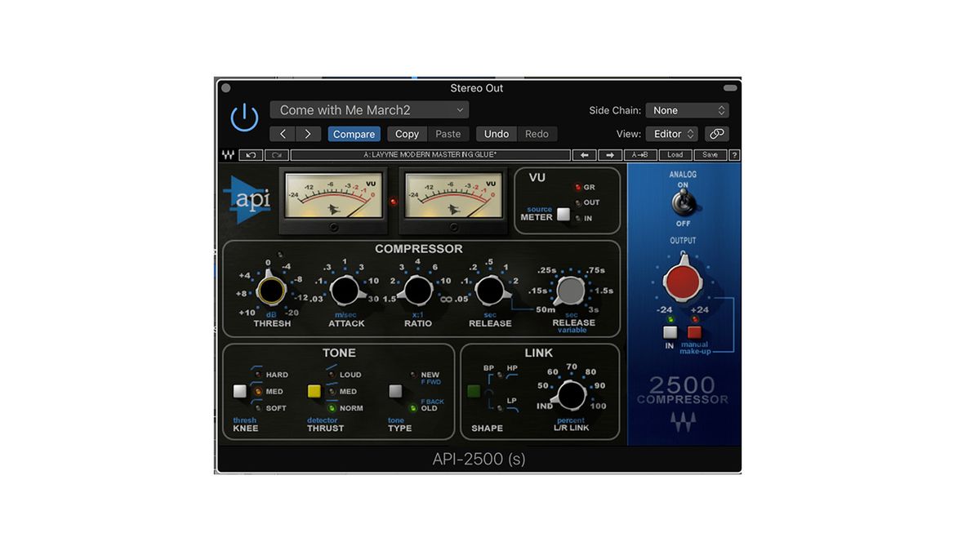Viewport: 980px width, 551px height.
Task: Open the Side Chain None dropdown
Action: click(688, 110)
